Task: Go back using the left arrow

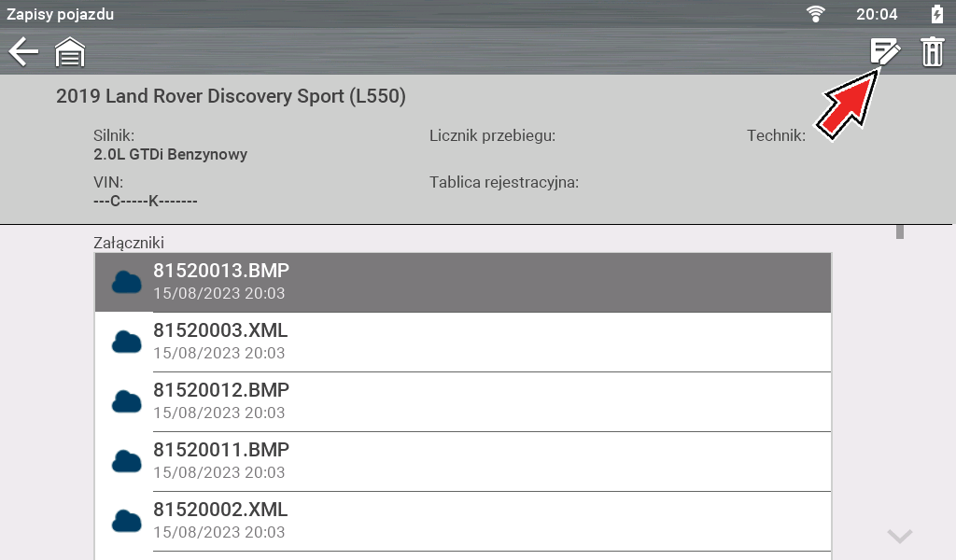Action: pyautogui.click(x=23, y=51)
